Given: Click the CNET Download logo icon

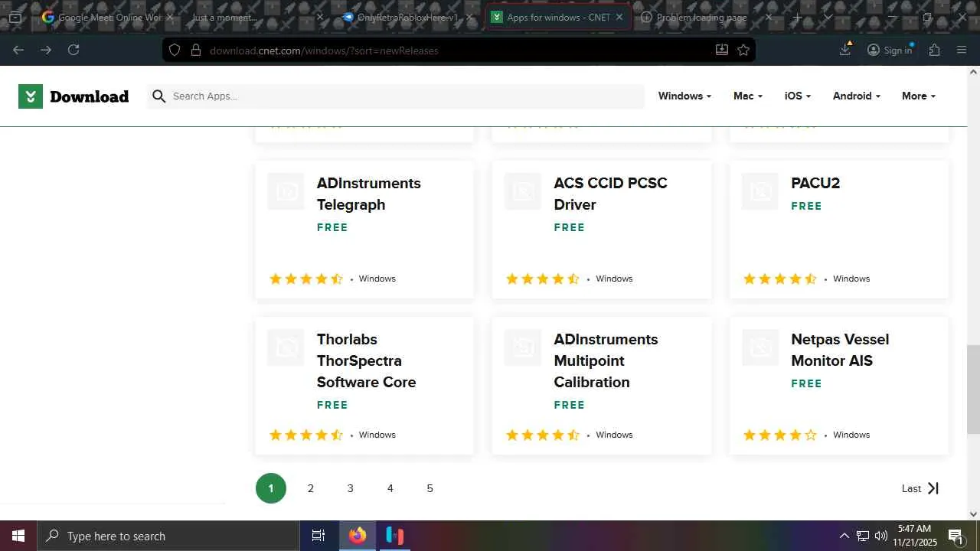Looking at the screenshot, I should 31,96.
